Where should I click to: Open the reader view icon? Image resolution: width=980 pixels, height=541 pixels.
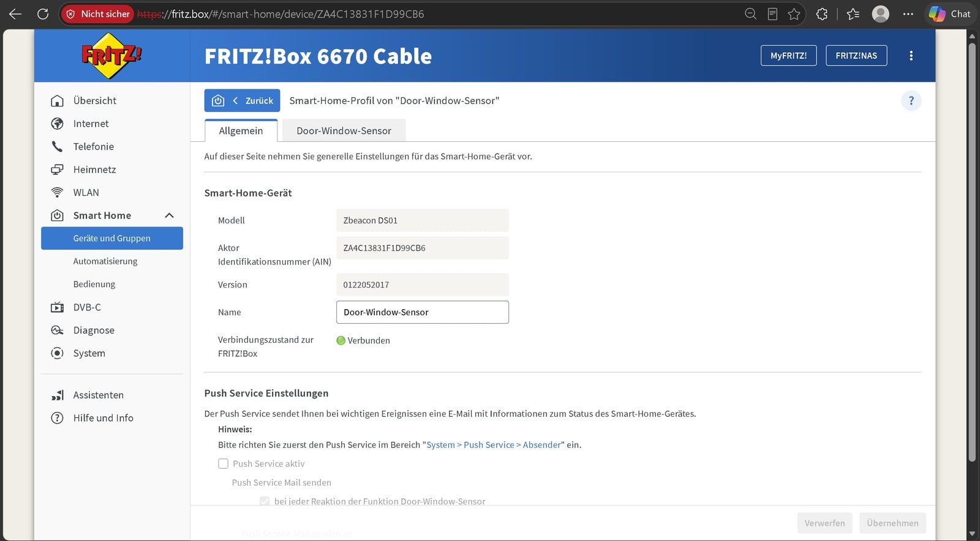(772, 14)
